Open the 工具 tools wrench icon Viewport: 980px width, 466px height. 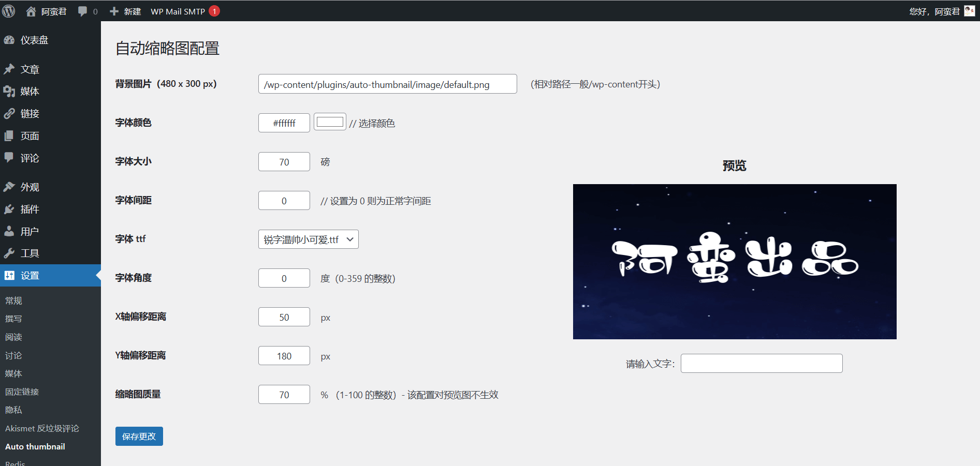click(x=10, y=253)
